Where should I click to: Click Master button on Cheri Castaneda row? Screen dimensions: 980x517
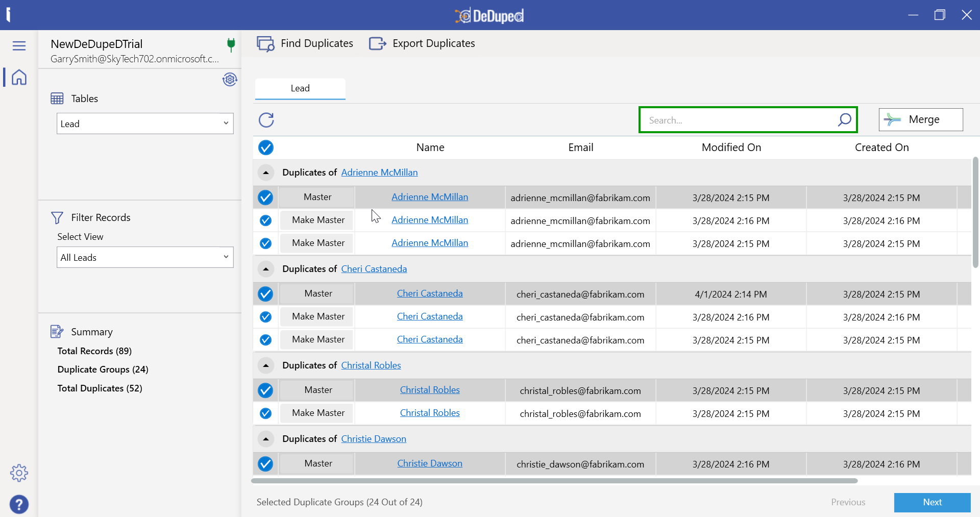317,293
